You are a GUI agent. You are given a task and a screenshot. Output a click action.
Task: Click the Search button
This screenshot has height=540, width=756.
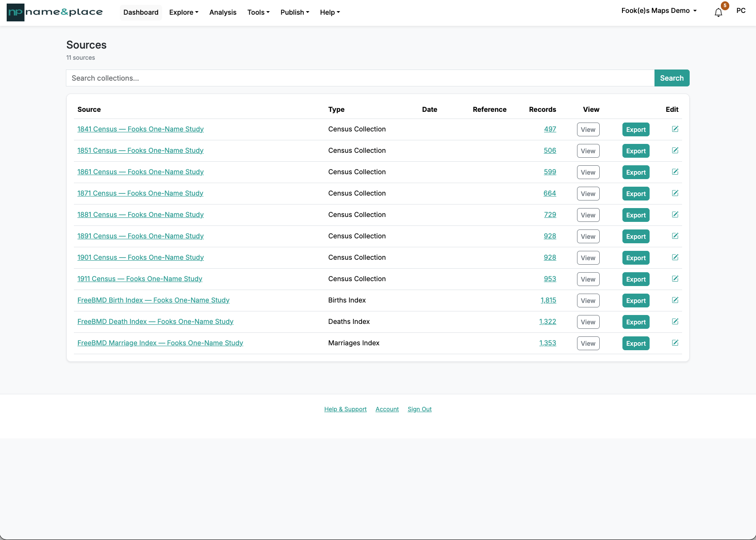click(x=672, y=78)
